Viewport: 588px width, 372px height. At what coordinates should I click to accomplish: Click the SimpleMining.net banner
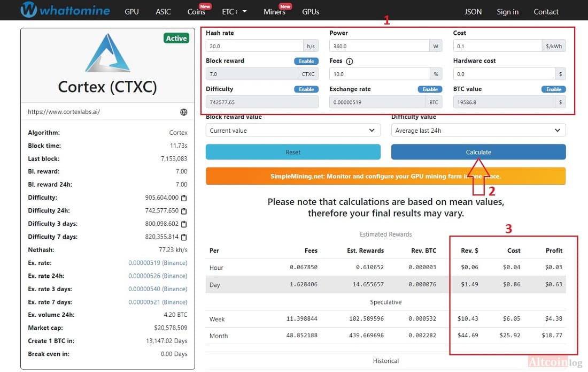pos(385,176)
